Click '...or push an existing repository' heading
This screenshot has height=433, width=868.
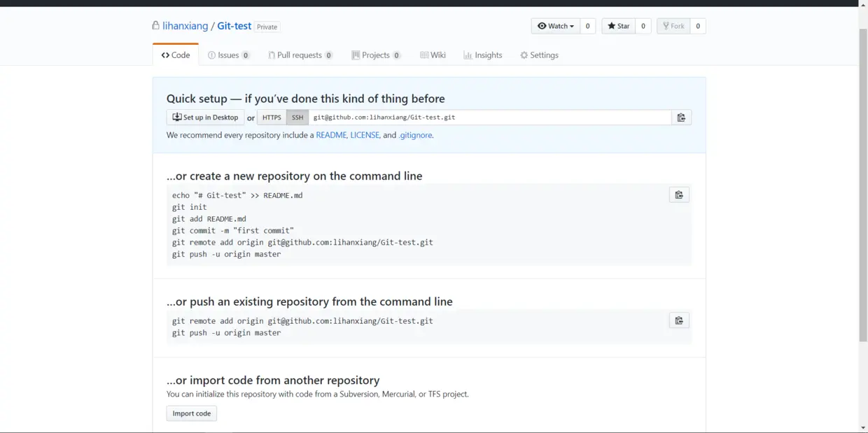point(309,301)
